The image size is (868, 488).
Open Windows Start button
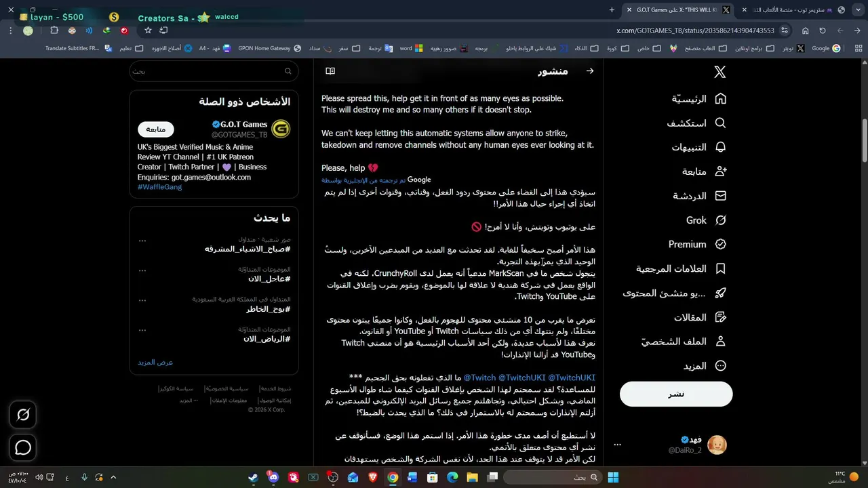coord(613,478)
